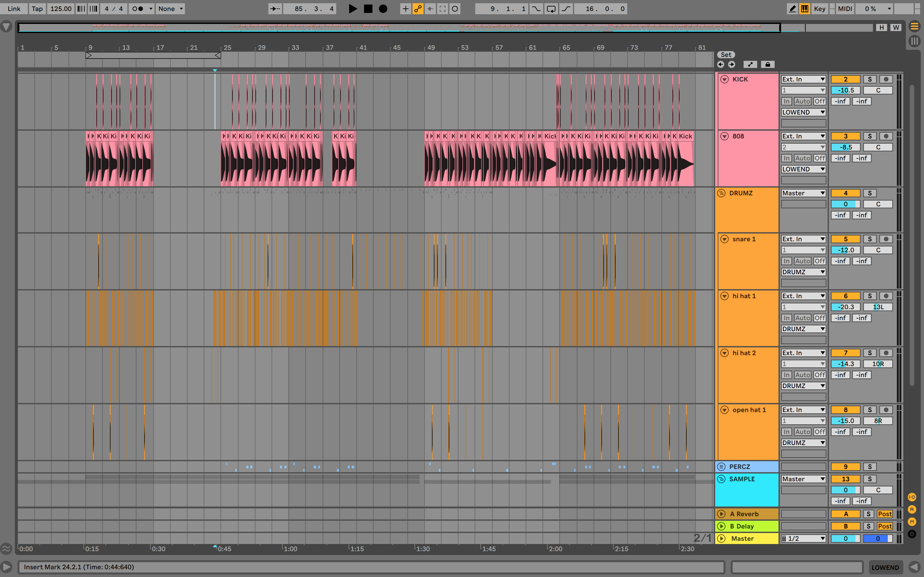This screenshot has width=924, height=577.
Task: Open Master output 1/2 dropdown
Action: [803, 539]
